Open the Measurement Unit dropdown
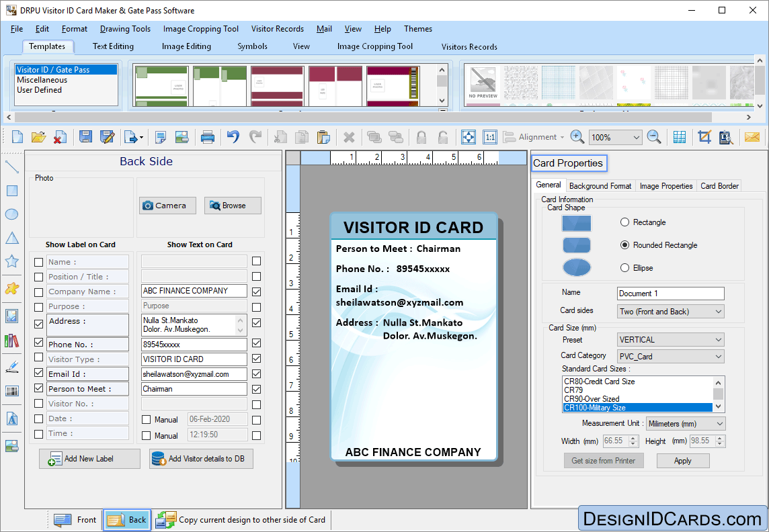The width and height of the screenshot is (769, 532). click(x=719, y=423)
